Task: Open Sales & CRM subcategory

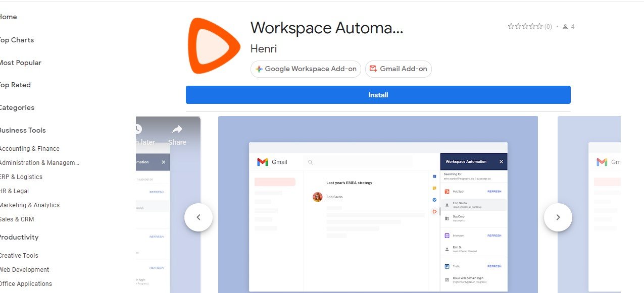Action: [x=17, y=219]
